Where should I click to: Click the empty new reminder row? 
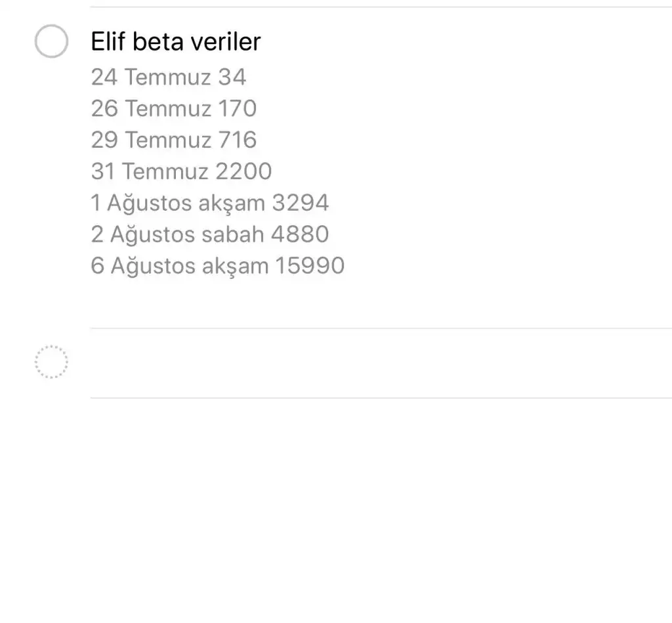[x=381, y=362]
